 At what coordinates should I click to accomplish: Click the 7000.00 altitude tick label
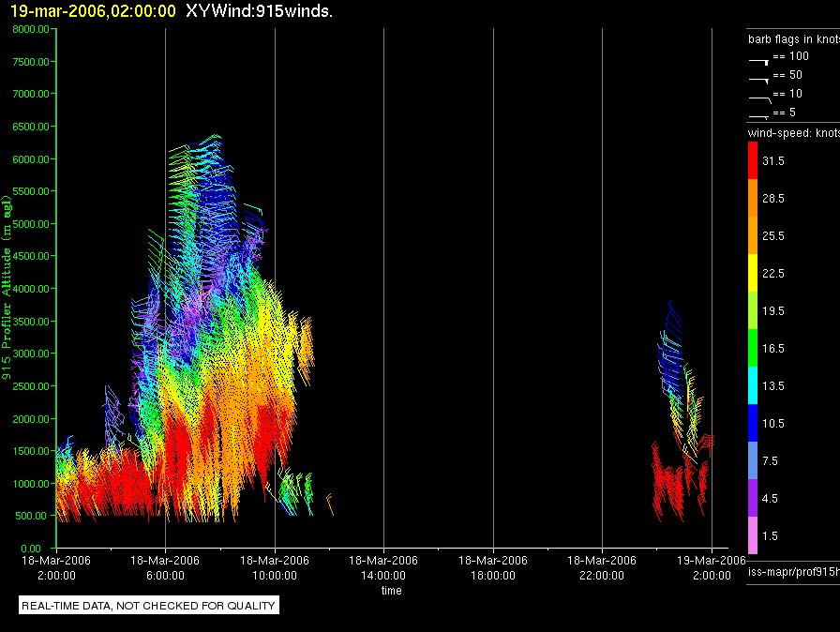coord(31,94)
